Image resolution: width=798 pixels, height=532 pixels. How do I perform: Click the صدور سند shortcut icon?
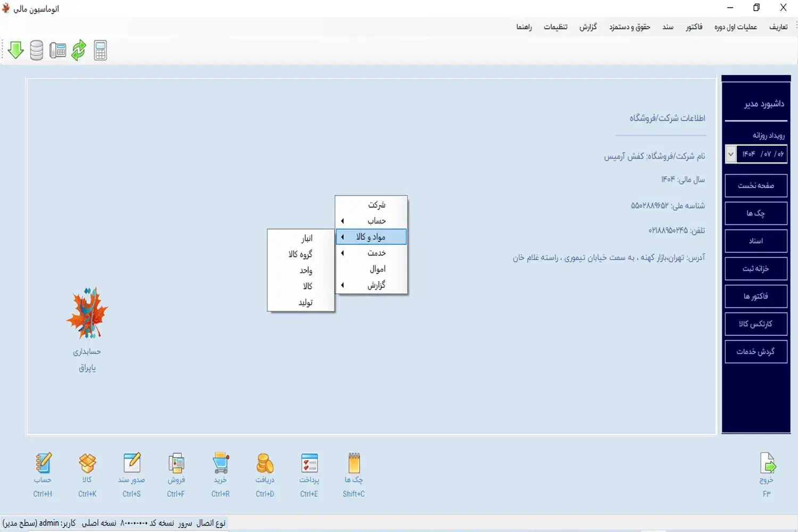131,463
